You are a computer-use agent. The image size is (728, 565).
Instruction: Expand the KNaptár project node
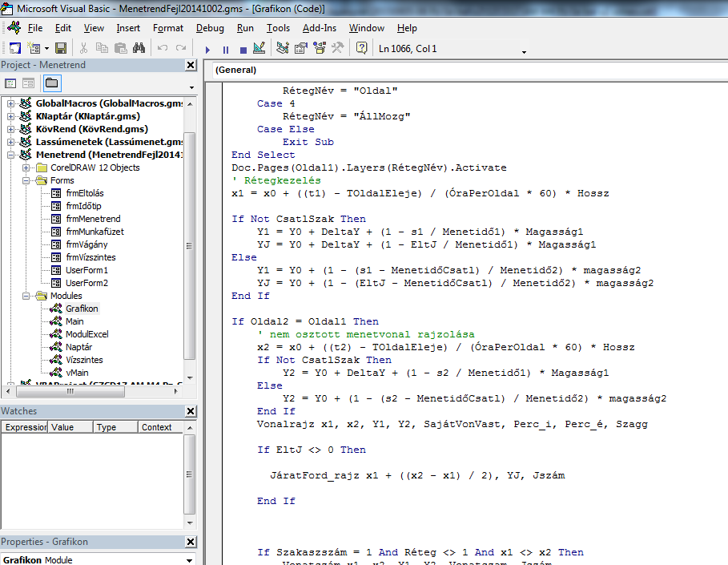coord(10,116)
